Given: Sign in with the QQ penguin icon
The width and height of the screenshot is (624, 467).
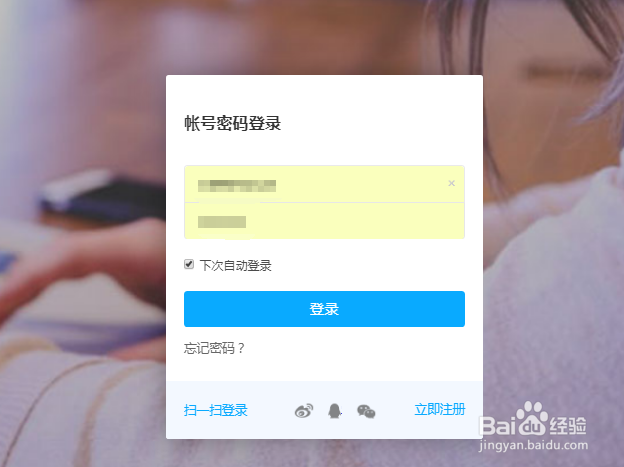Looking at the screenshot, I should click(335, 411).
